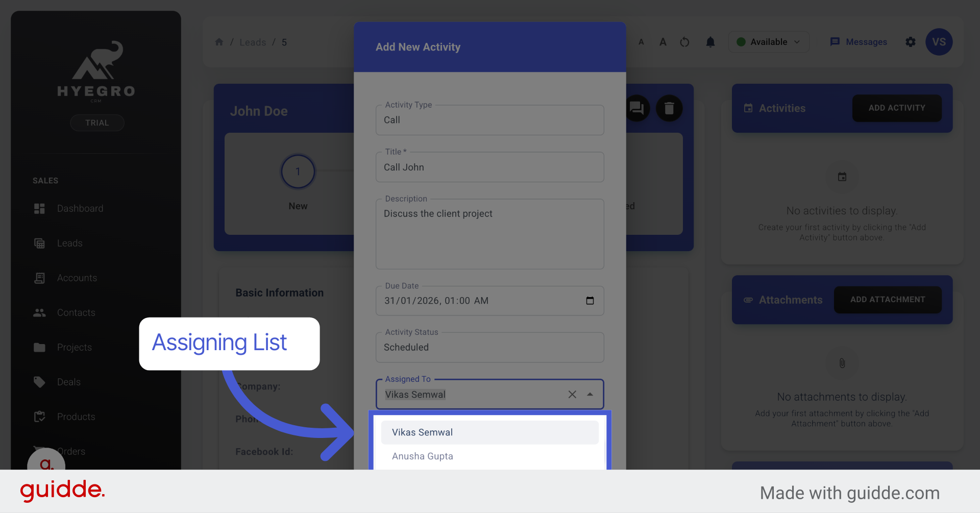Select Anusha Gupta from the assignee list
Screen dimensions: 980x513
(x=422, y=456)
